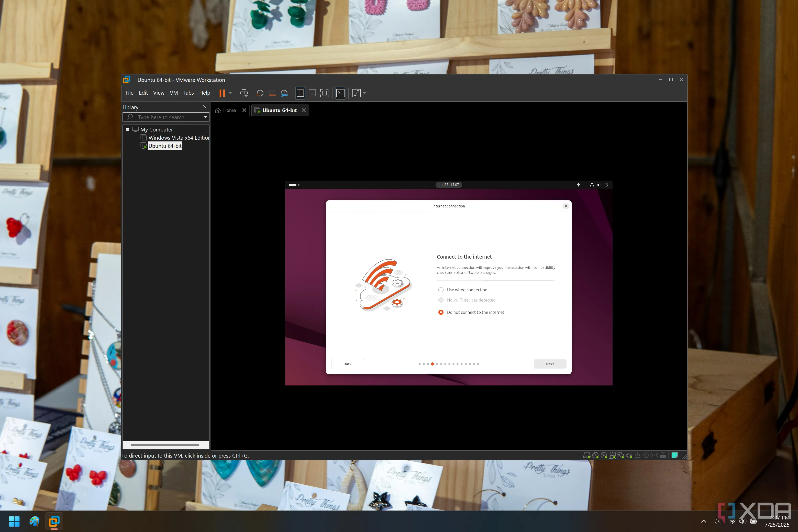This screenshot has width=798, height=532.
Task: Click Next in the installer
Action: point(550,364)
